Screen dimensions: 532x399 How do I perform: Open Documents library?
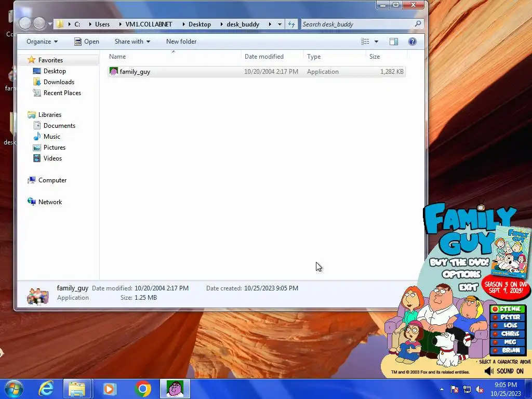point(59,126)
